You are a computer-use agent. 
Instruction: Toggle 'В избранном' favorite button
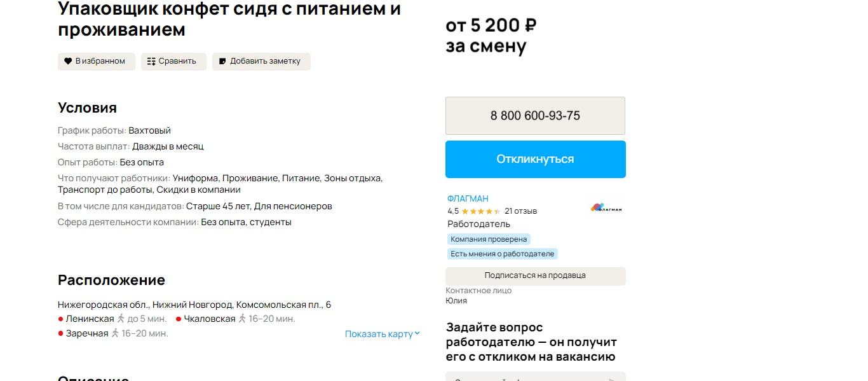click(x=97, y=62)
